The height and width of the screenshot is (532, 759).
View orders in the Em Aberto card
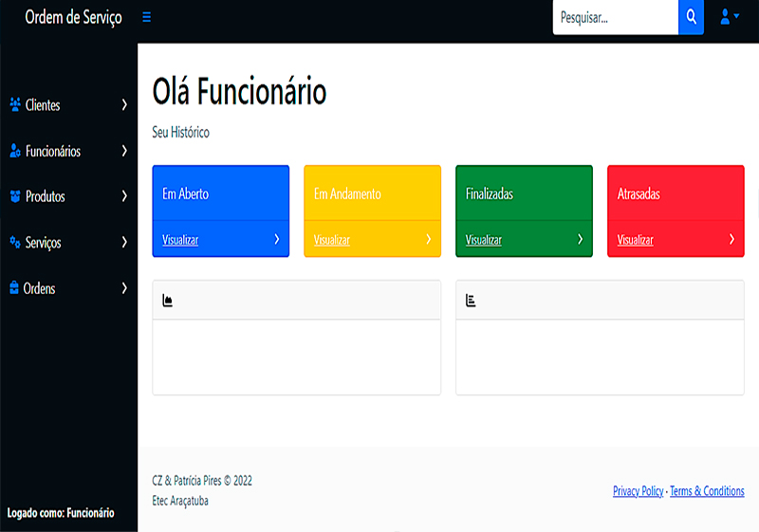[x=180, y=240]
